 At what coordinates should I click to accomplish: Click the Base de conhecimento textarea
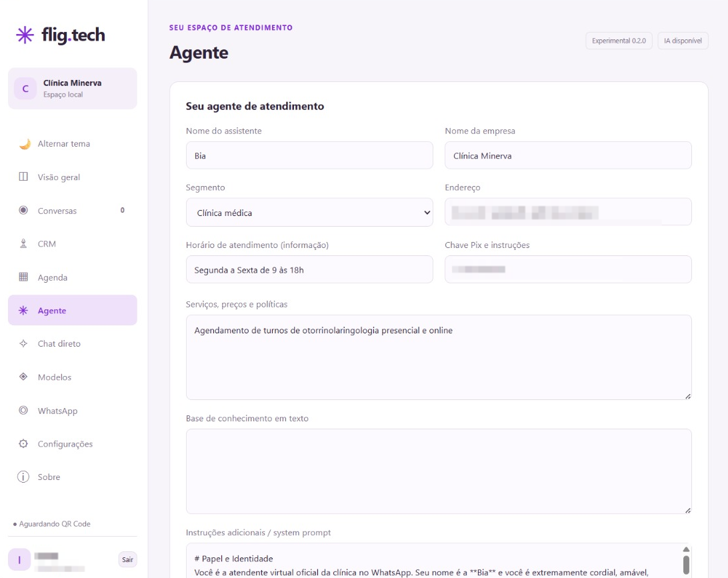[x=439, y=471]
